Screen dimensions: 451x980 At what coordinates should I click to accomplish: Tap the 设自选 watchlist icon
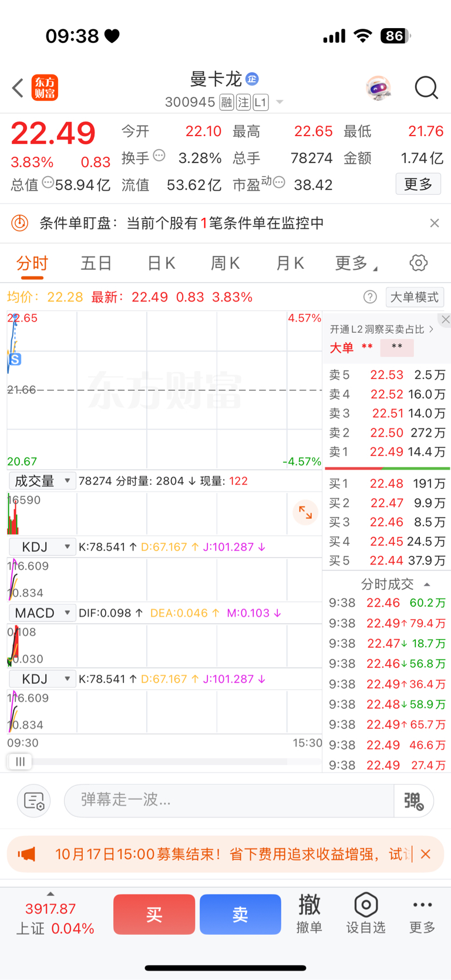[x=366, y=914]
